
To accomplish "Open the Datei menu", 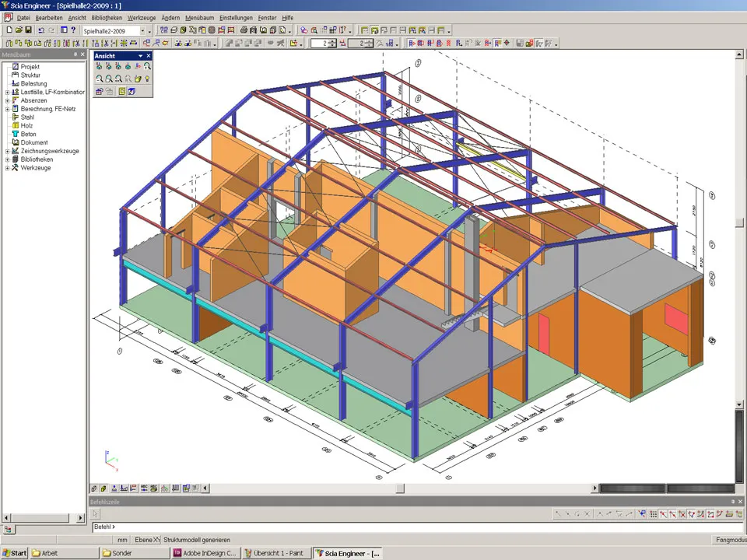I will click(x=23, y=18).
